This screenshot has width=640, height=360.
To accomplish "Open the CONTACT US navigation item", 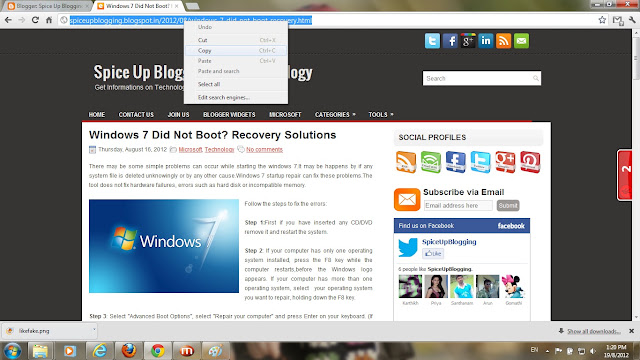I will [x=136, y=115].
